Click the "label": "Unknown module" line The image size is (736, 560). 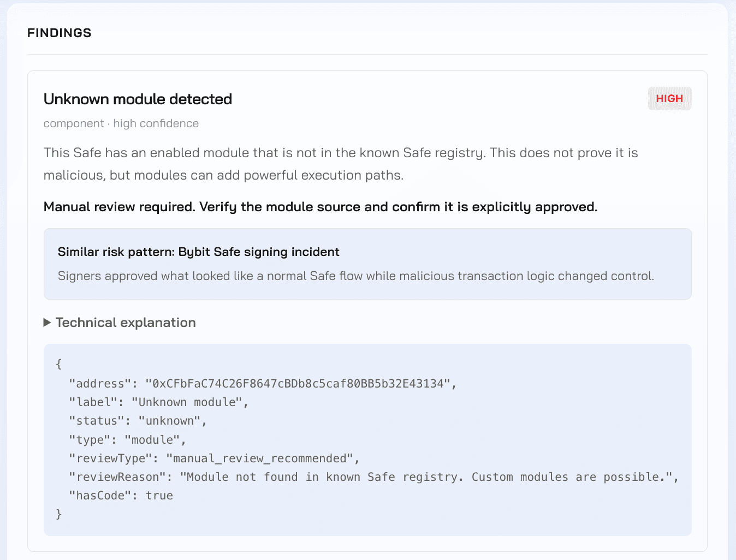tap(159, 402)
